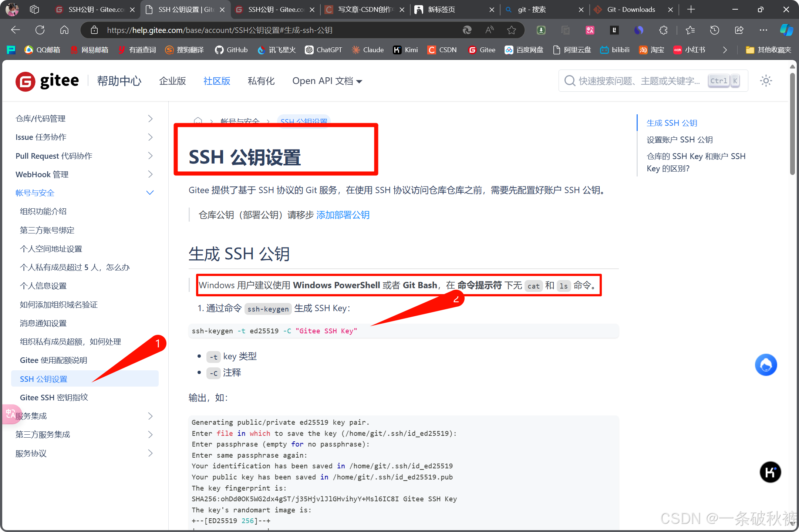The image size is (799, 532).
Task: View site information lock icon
Action: (94, 30)
